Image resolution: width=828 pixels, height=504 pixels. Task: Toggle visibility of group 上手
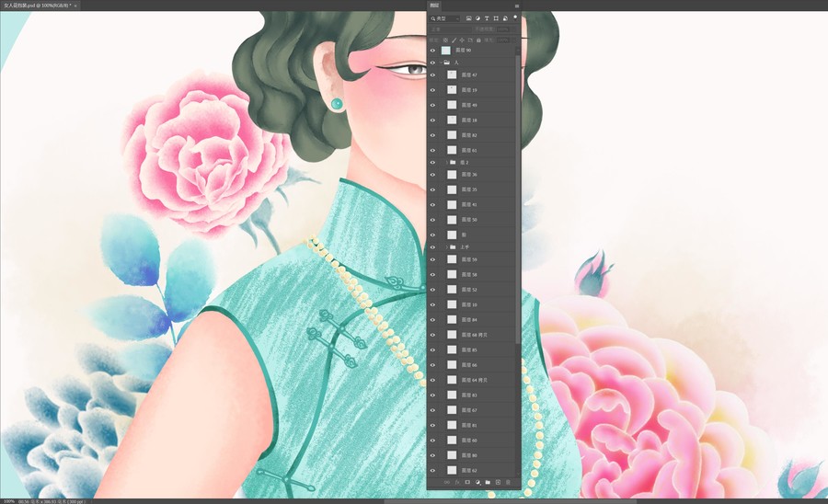(433, 247)
